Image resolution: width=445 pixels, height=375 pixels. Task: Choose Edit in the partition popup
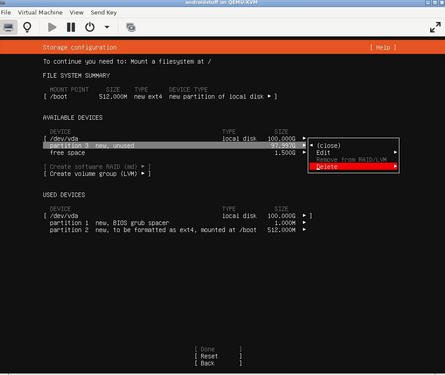(353, 153)
